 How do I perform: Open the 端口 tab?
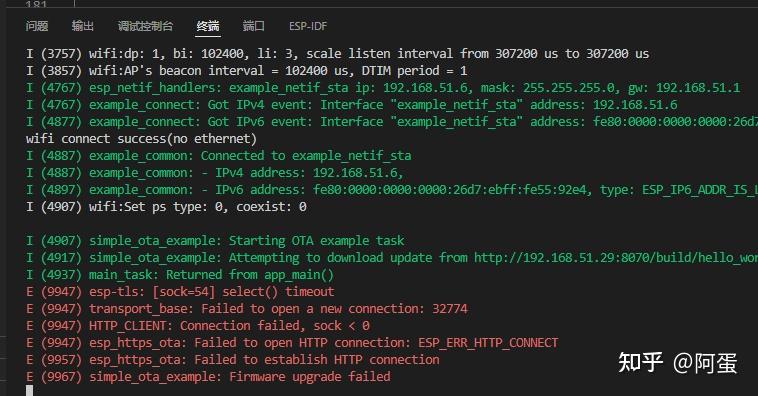(253, 26)
